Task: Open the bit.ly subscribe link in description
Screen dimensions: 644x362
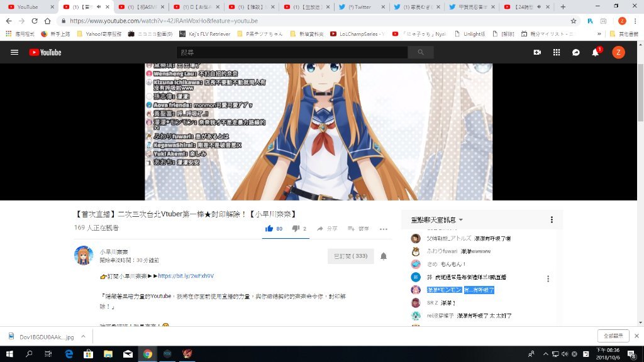Action: coord(186,276)
